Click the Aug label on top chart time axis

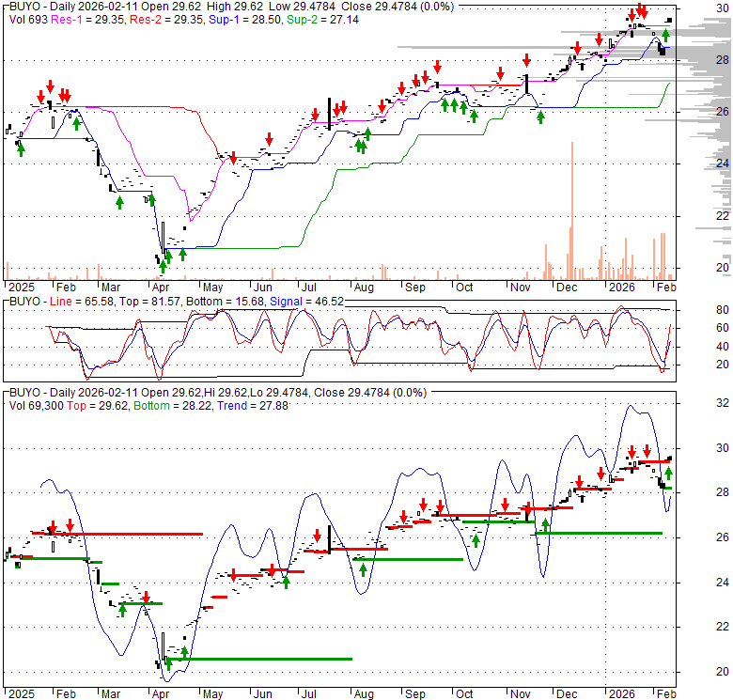tap(364, 288)
